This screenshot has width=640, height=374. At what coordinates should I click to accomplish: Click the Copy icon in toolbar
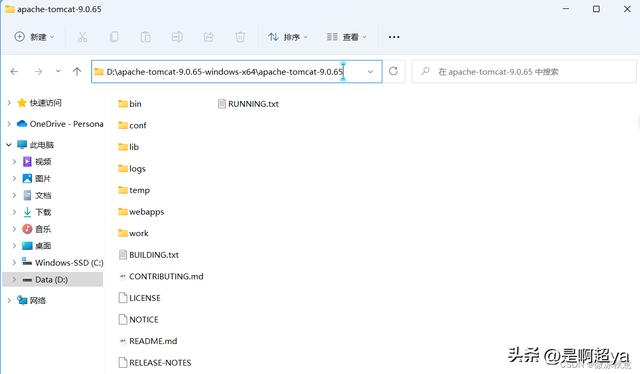point(114,37)
